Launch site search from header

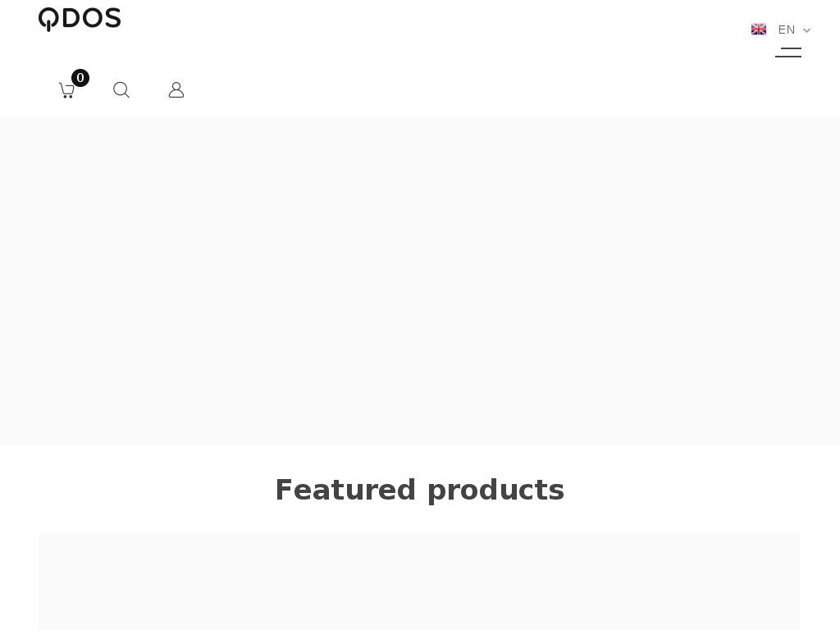pos(121,90)
